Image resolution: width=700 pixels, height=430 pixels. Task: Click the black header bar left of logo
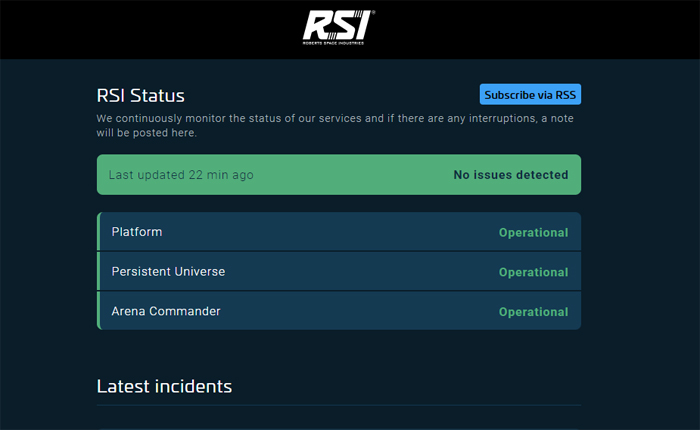point(150,28)
